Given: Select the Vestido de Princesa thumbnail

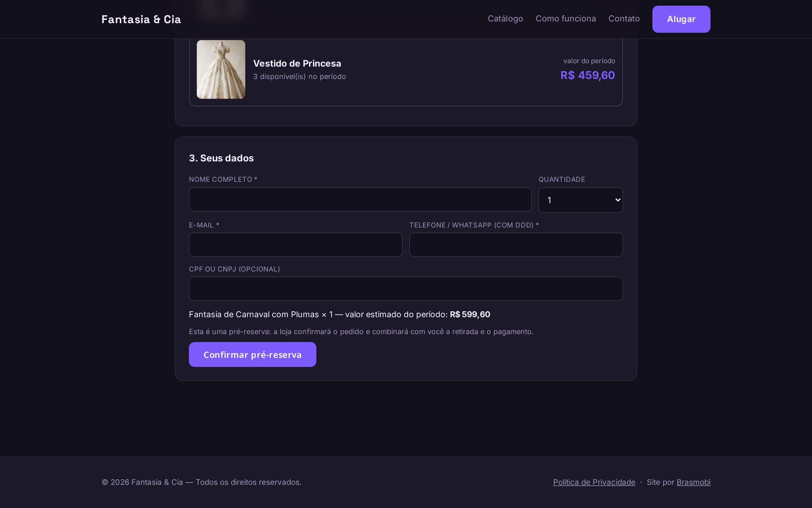Looking at the screenshot, I should tap(221, 69).
